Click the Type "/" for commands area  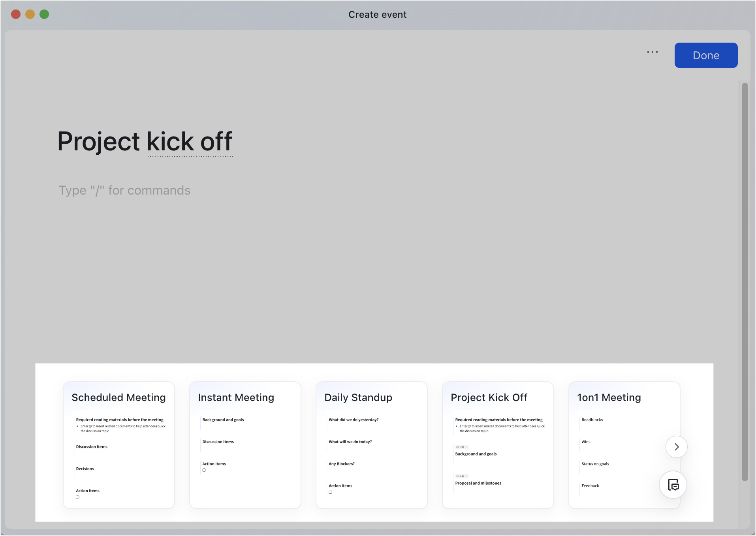pyautogui.click(x=124, y=190)
